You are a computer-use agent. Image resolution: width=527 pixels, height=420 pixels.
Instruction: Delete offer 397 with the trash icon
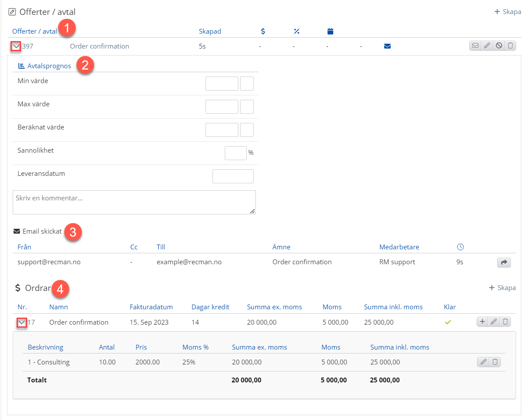(x=510, y=45)
